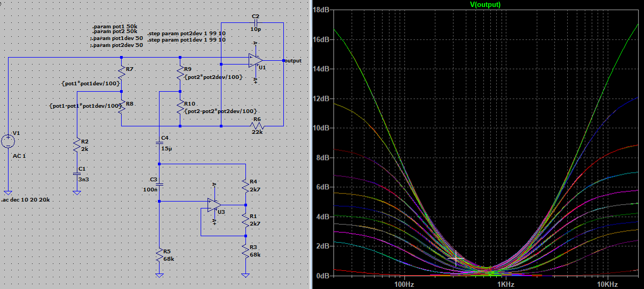Select the R6 feedback resistor symbol
This screenshot has height=289, width=644.
(258, 126)
